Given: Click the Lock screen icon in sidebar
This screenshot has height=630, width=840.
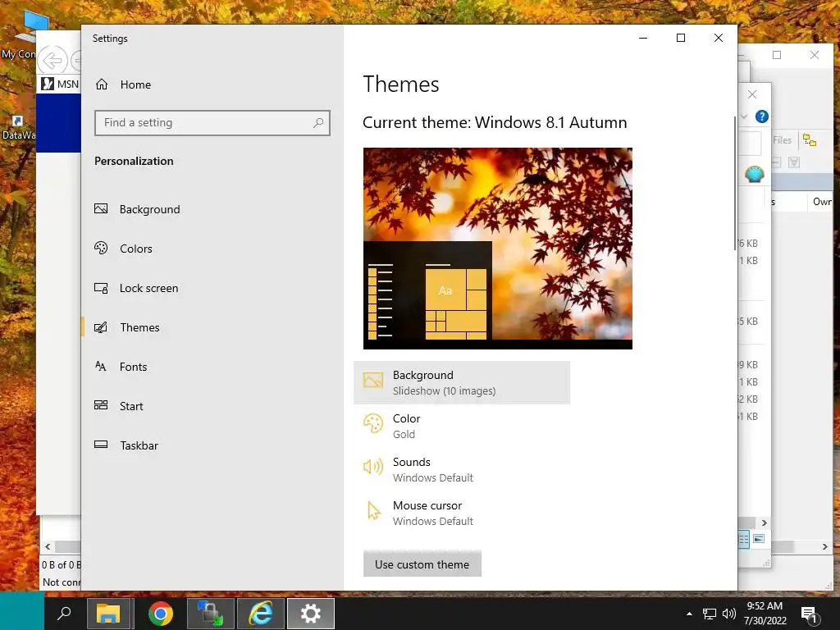Looking at the screenshot, I should pyautogui.click(x=101, y=288).
